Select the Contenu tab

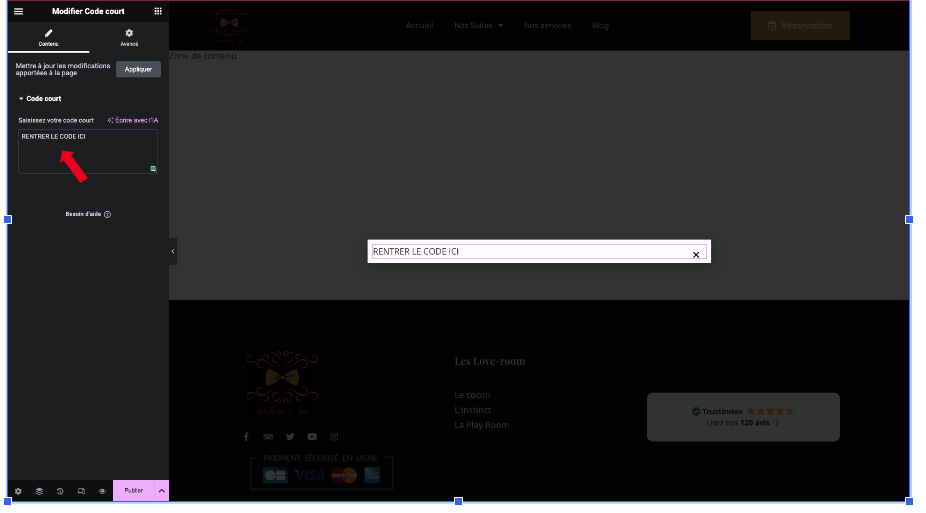point(48,38)
